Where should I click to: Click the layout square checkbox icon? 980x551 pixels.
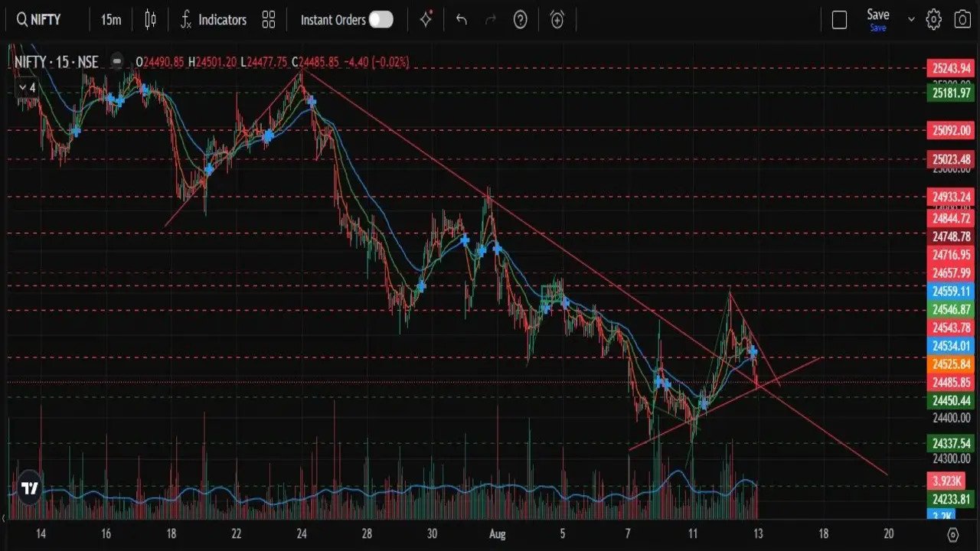coord(839,20)
